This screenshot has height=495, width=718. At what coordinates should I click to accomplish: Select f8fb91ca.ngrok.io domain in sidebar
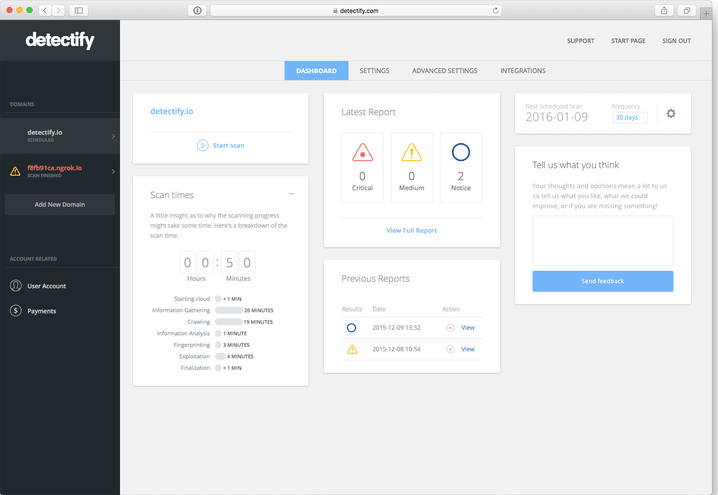pos(60,171)
